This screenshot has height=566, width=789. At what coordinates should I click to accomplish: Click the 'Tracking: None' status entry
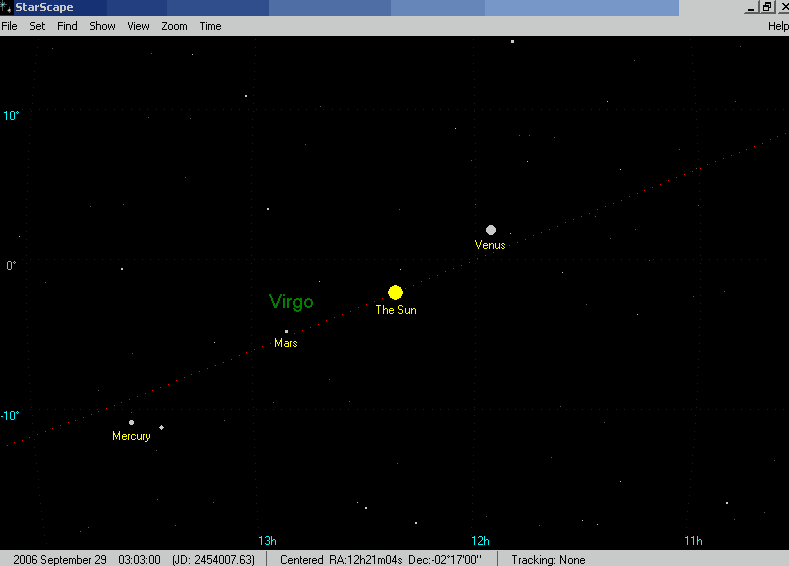click(x=548, y=559)
